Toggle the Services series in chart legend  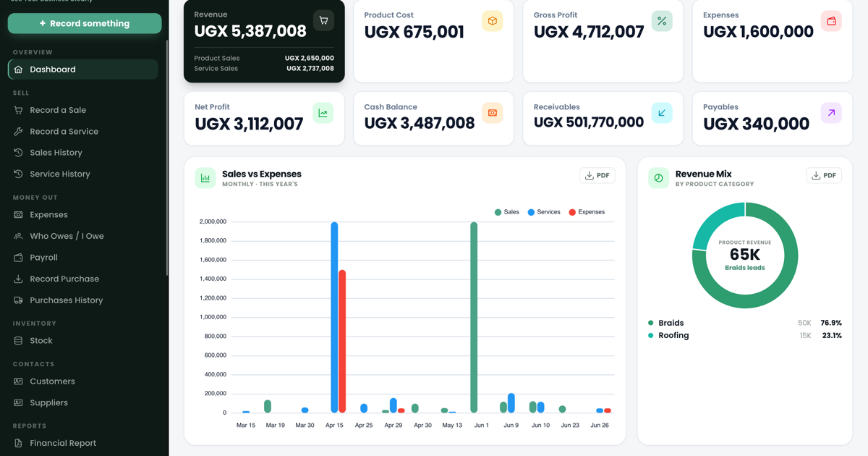544,212
